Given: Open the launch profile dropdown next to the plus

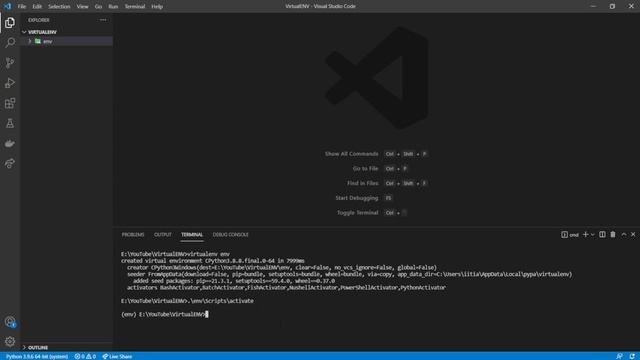Looking at the screenshot, I should (593, 234).
